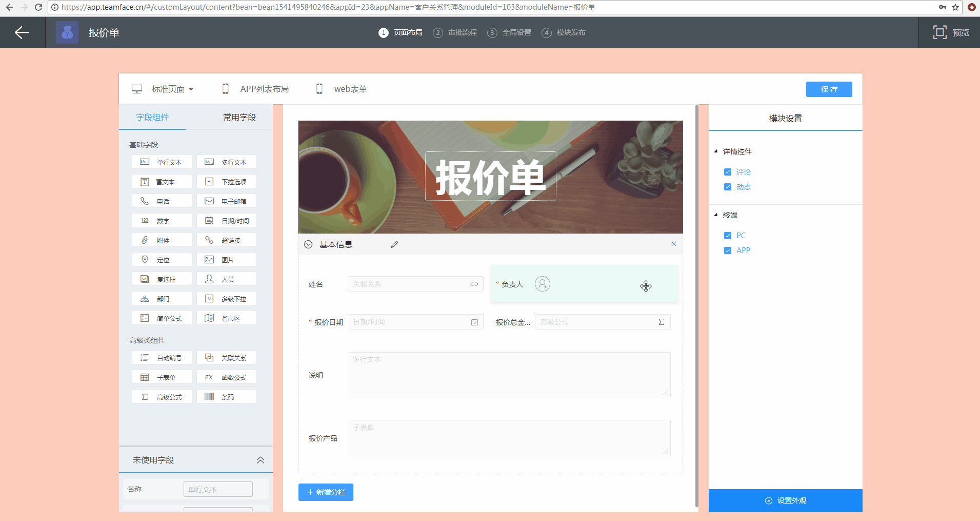The height and width of the screenshot is (521, 980).
Task: Add a 电子邮箱 field component
Action: click(x=227, y=201)
